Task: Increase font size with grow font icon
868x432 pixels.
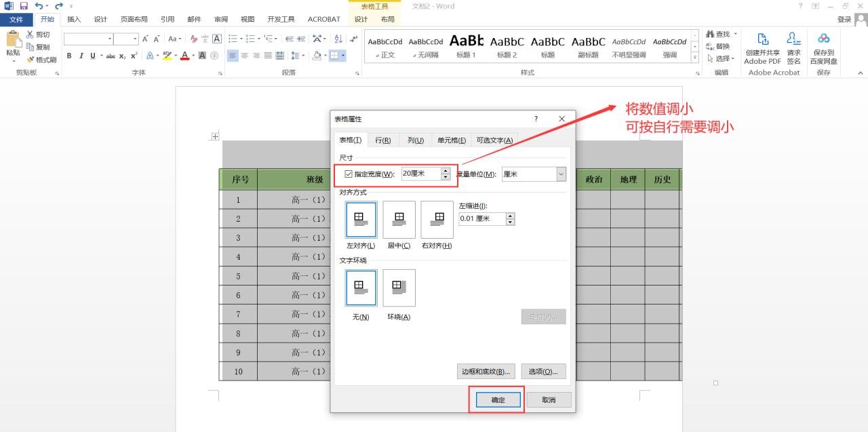Action: click(145, 39)
